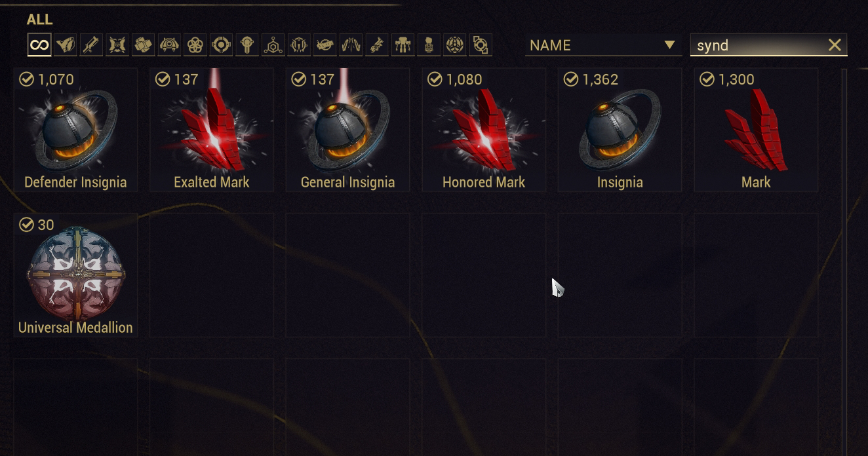Open the NAME sort dropdown
This screenshot has height=456, width=868.
click(x=603, y=45)
